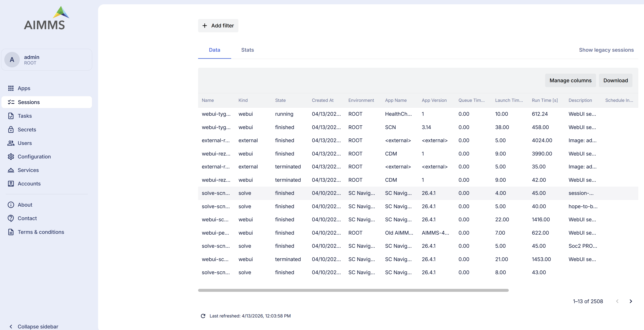The height and width of the screenshot is (330, 644).
Task: Open Accounts via the badge icon
Action: coord(11,183)
